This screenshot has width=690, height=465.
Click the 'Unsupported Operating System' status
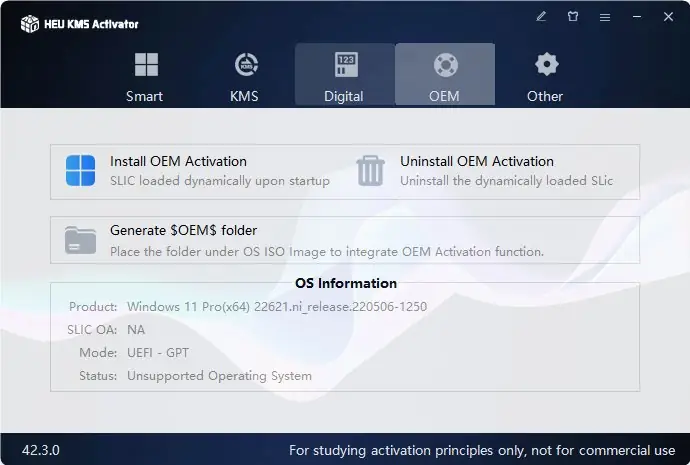[219, 376]
